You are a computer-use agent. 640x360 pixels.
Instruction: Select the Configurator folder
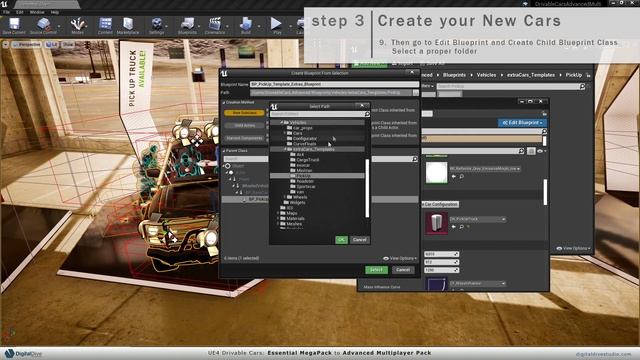304,138
